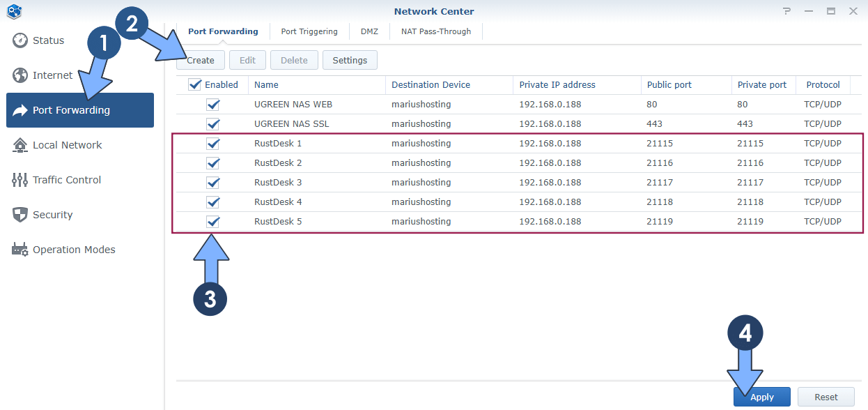This screenshot has width=868, height=410.
Task: Open the Internet globe icon
Action: pyautogui.click(x=20, y=75)
